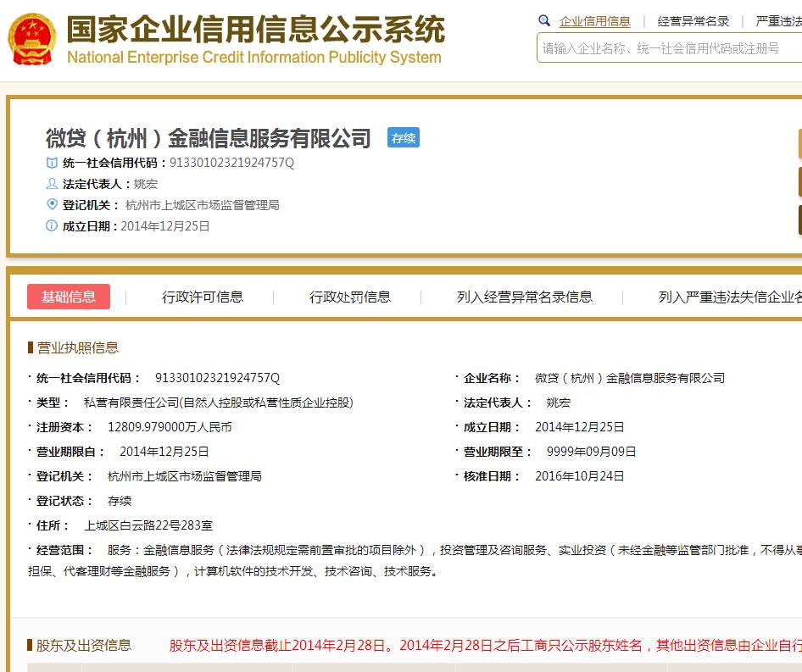Open the 企业信用信息 search tab

coord(595,21)
